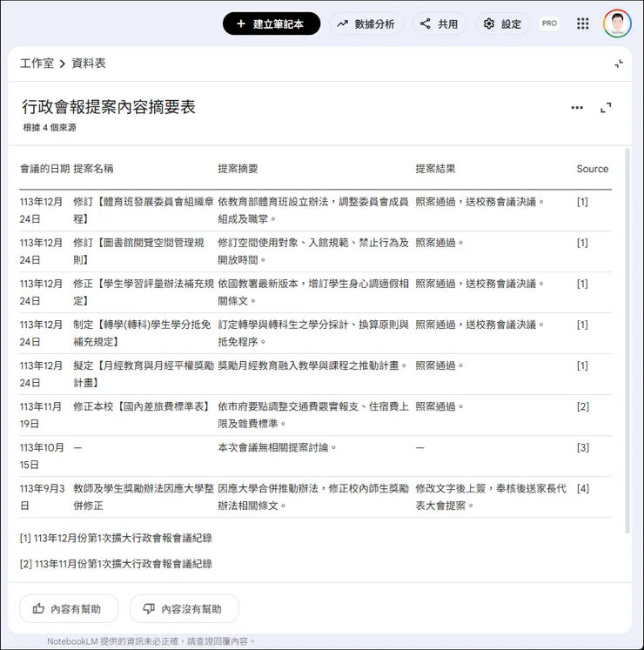644x650 pixels.
Task: Click the 內容沒有幫助 thumbs down button
Action: click(184, 608)
